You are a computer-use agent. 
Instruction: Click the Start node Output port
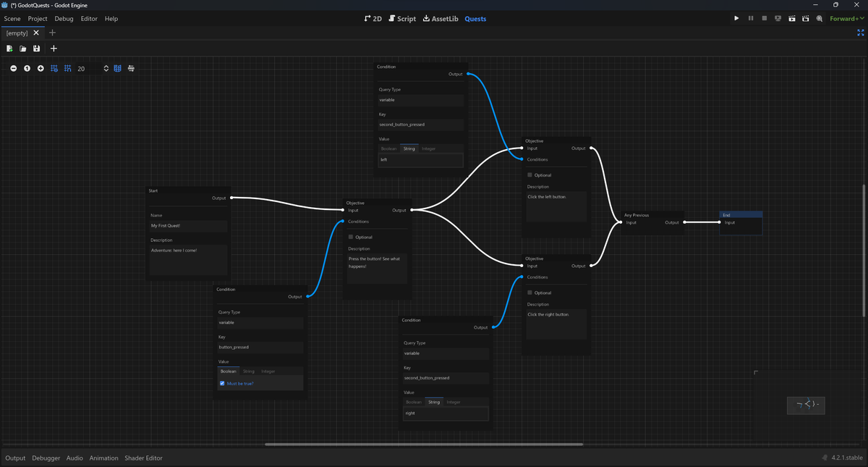[x=231, y=198]
